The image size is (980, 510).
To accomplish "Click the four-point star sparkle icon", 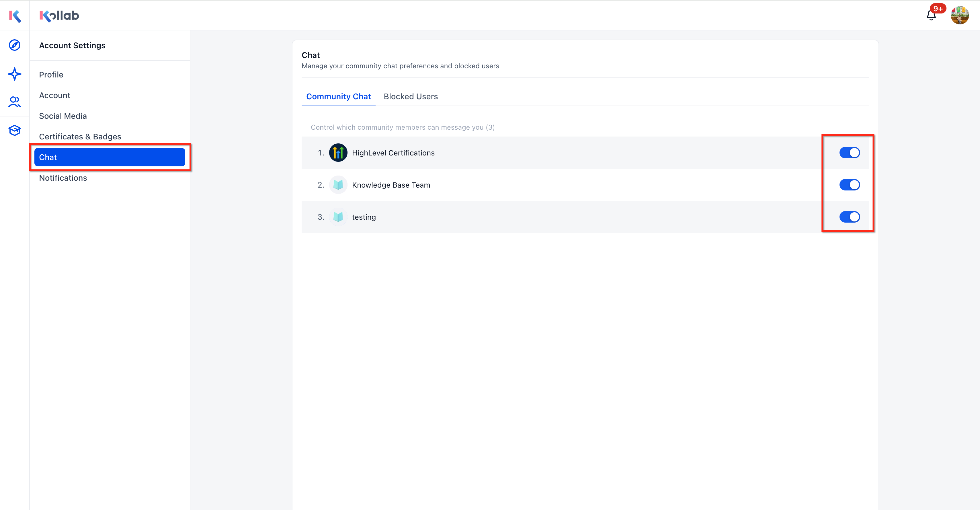I will tap(14, 74).
